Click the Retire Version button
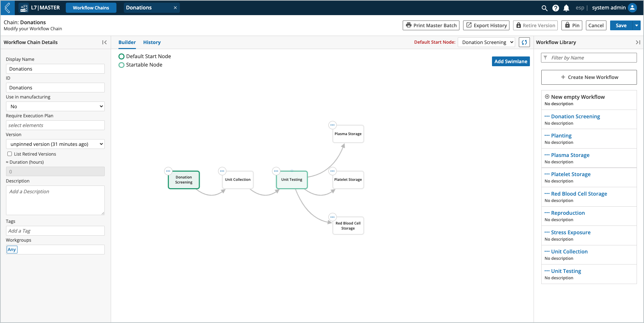 pyautogui.click(x=535, y=26)
